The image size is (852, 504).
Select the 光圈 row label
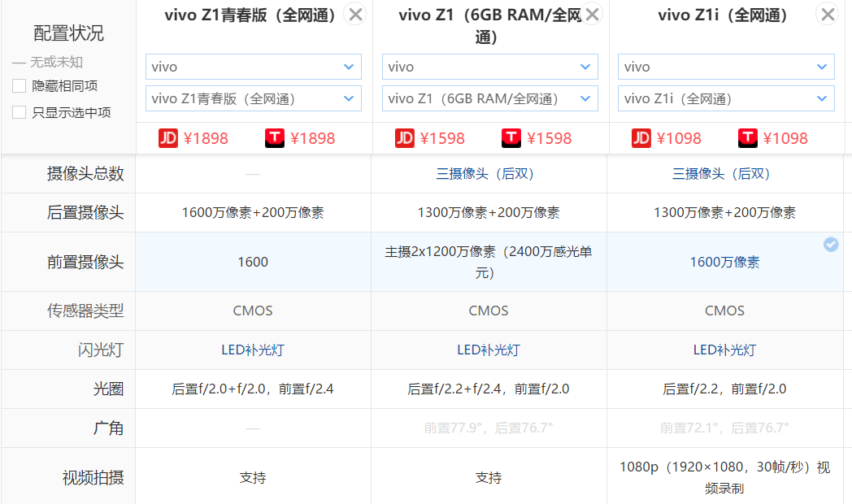(x=108, y=389)
